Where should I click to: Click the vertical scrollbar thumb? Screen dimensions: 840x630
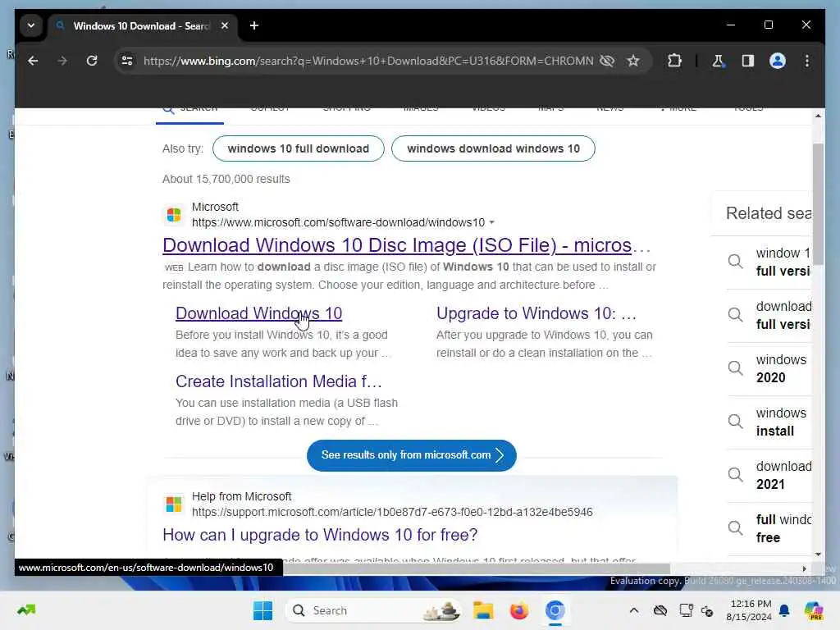[x=818, y=203]
